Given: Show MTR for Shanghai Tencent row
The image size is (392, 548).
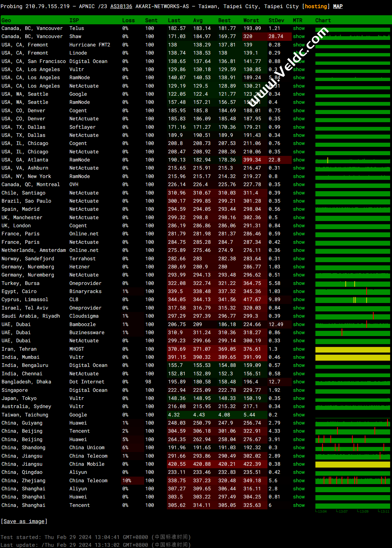Looking at the screenshot, I should click(299, 505).
